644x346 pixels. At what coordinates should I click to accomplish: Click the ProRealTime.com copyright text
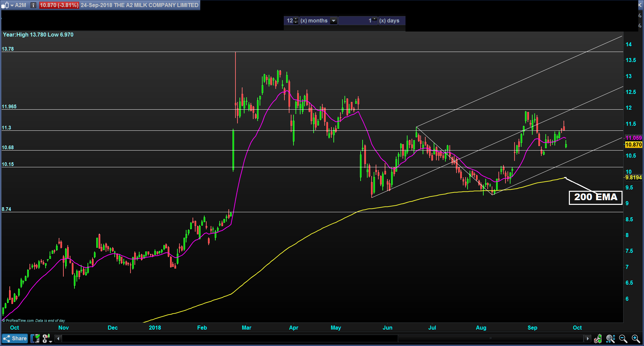pyautogui.click(x=18, y=321)
